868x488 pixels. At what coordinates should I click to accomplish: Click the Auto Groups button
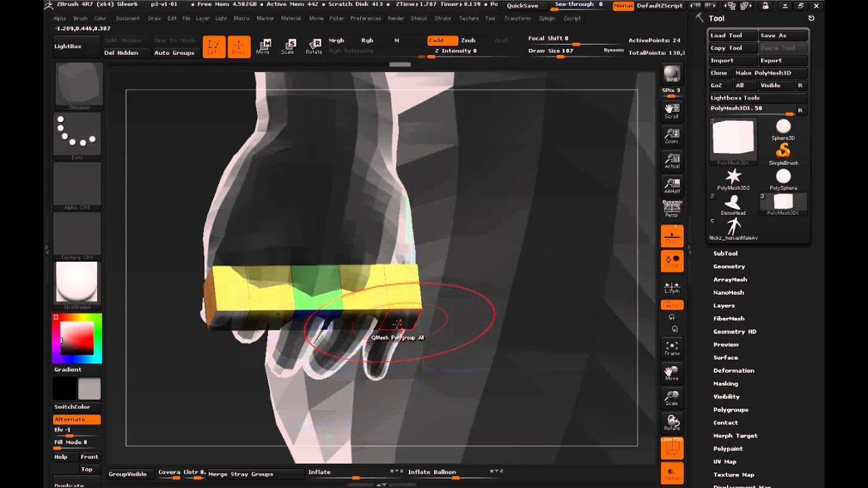click(x=174, y=52)
